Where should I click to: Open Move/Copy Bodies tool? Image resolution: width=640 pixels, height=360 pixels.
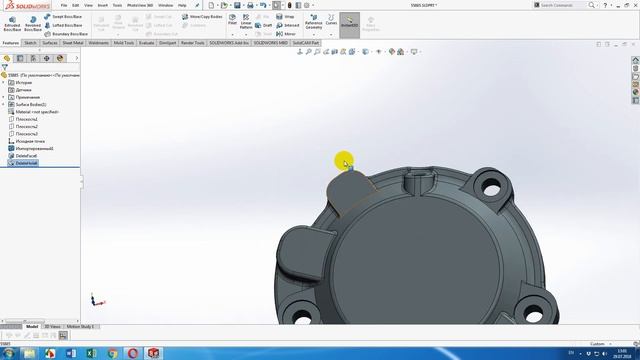[x=202, y=17]
